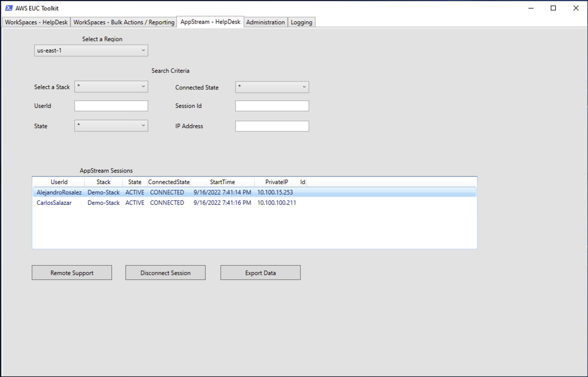Open the WorkSpaces - Bulk Actions / Reporting tab

pos(123,22)
